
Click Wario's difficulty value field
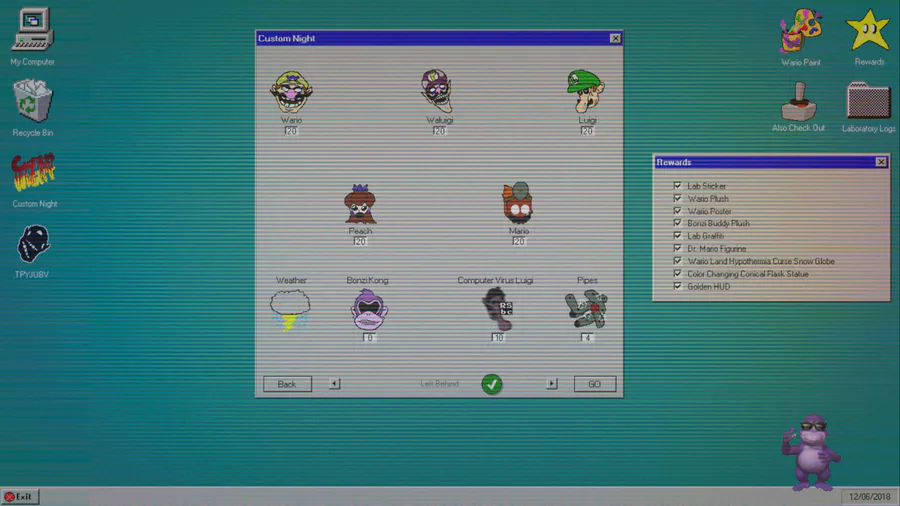click(291, 131)
